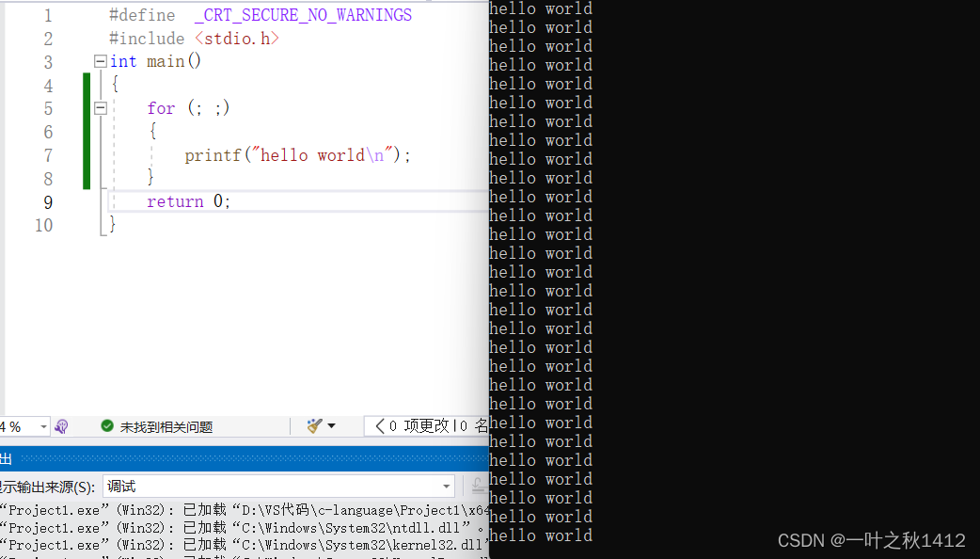Click the IntelliCode brain icon
980x559 pixels.
click(x=61, y=427)
